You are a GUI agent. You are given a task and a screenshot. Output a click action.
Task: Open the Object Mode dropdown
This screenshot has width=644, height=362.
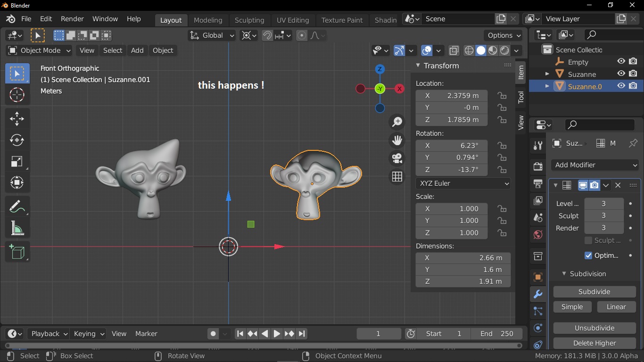[x=39, y=50]
